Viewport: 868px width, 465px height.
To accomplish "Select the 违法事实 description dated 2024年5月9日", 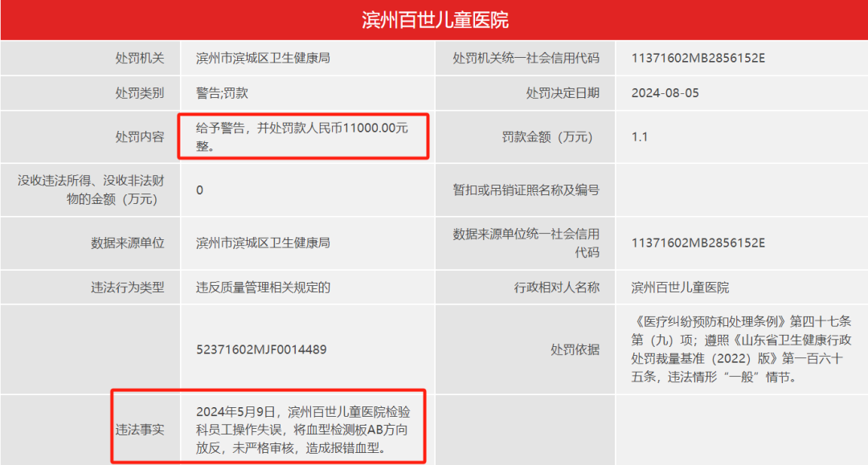I will (x=303, y=430).
